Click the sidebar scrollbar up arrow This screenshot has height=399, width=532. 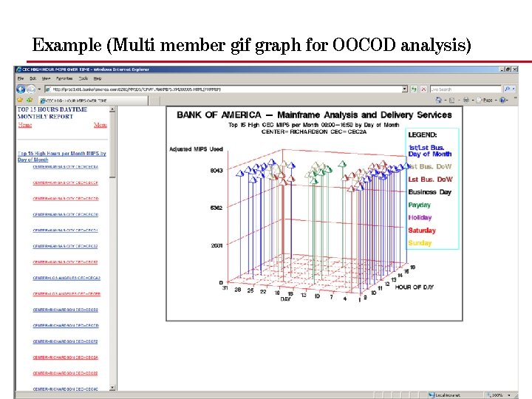[112, 109]
